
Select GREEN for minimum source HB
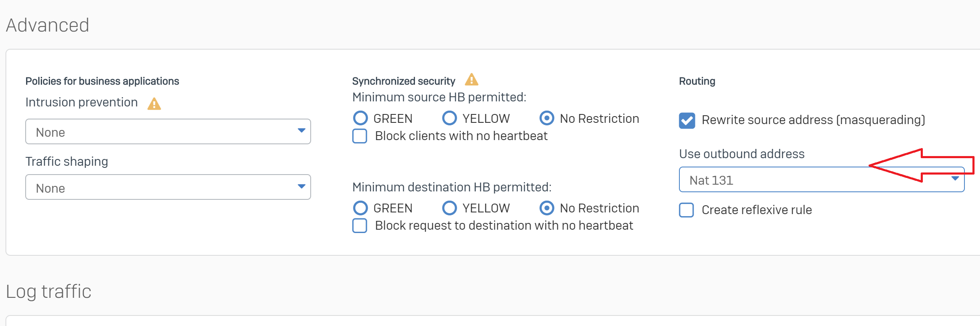[360, 118]
